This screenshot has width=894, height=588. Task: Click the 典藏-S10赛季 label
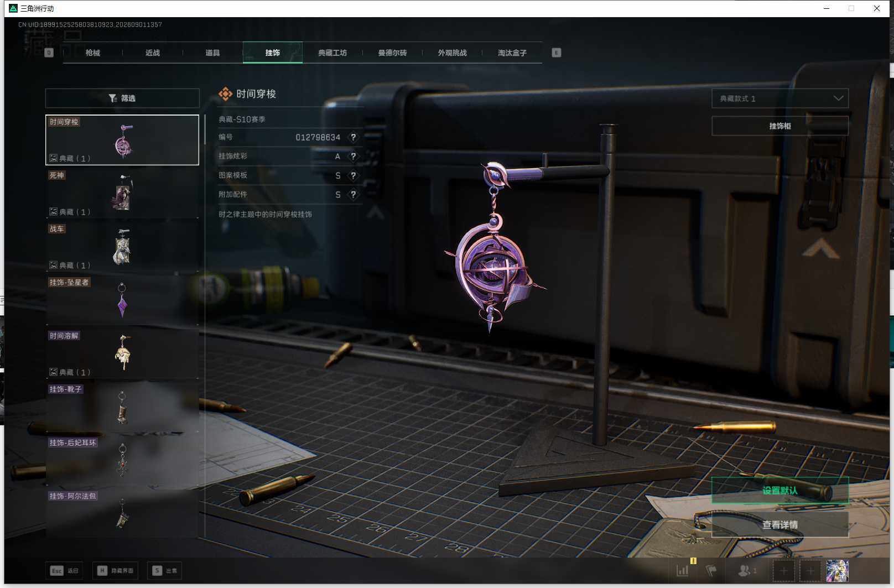[x=242, y=119]
